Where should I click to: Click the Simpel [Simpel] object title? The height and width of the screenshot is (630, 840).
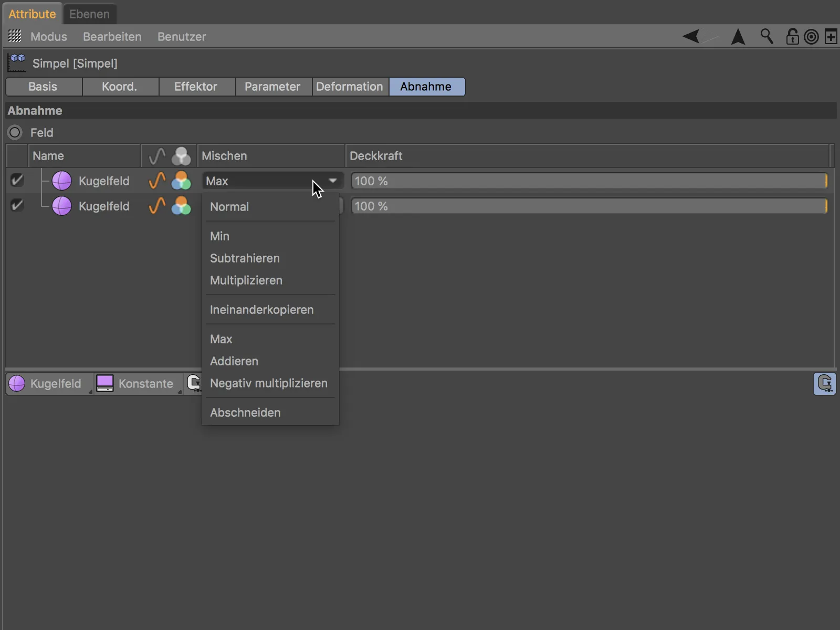(75, 64)
